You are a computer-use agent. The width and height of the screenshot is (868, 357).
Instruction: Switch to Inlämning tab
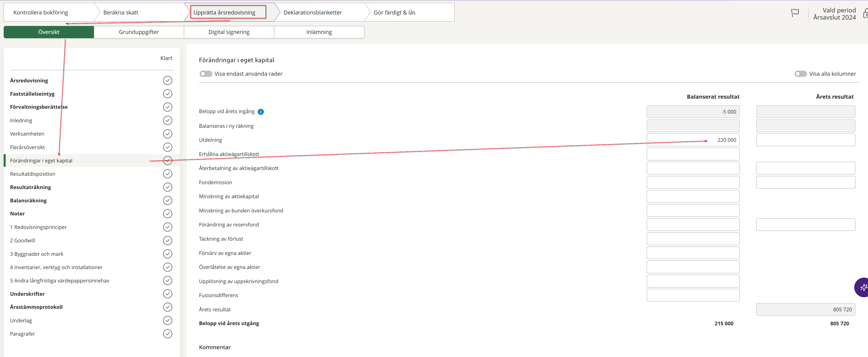point(319,32)
